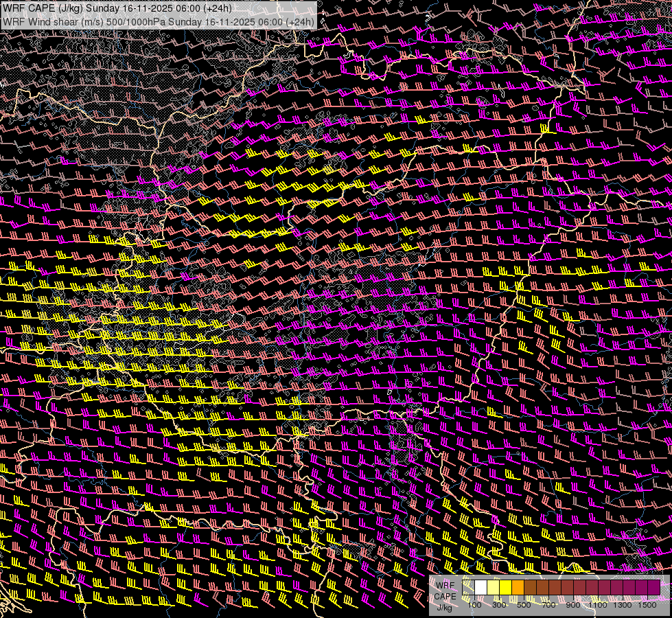The height and width of the screenshot is (618, 672).
Task: Select the pale yellow CAPE legend swatch
Action: [x=494, y=587]
